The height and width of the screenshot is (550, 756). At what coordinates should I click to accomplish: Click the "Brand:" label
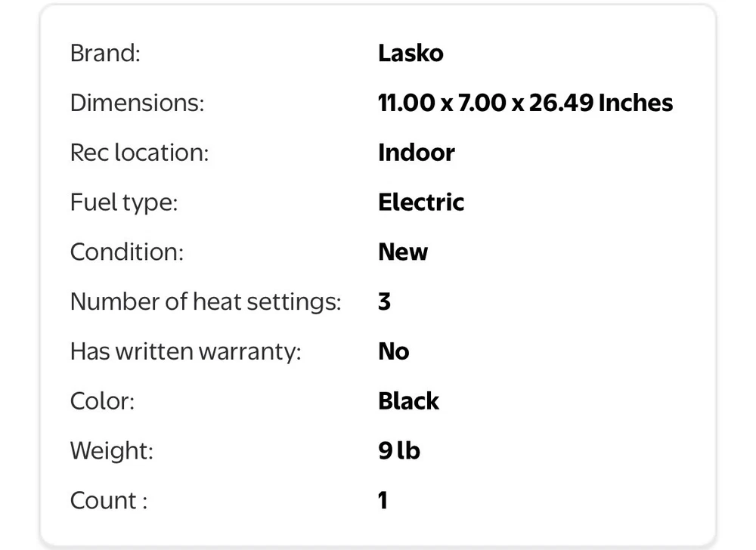coord(105,54)
